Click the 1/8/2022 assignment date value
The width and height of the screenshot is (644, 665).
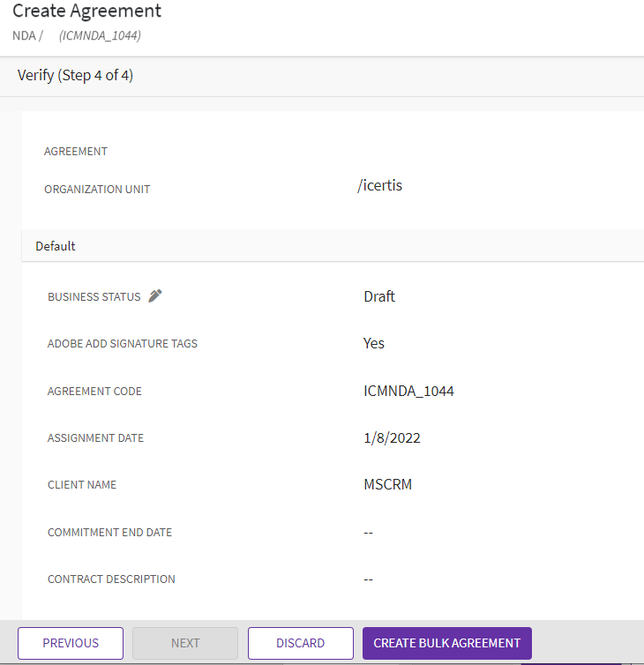tap(392, 437)
